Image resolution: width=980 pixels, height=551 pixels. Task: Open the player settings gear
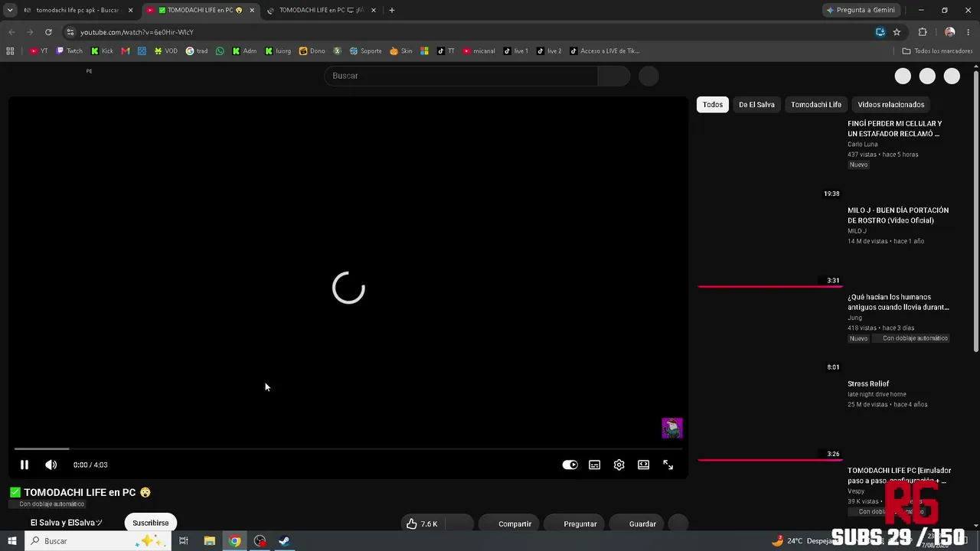[619, 465]
